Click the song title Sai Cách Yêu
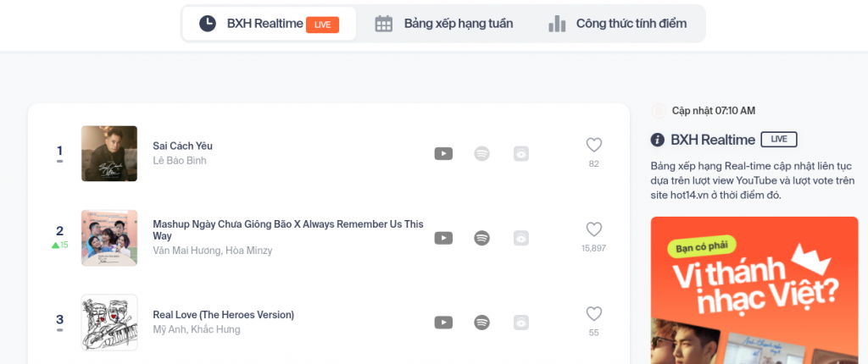 183,146
